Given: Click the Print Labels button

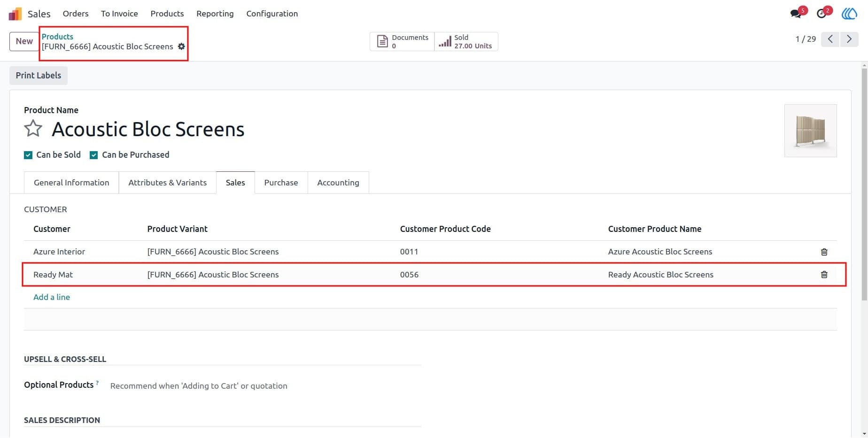Looking at the screenshot, I should (39, 76).
